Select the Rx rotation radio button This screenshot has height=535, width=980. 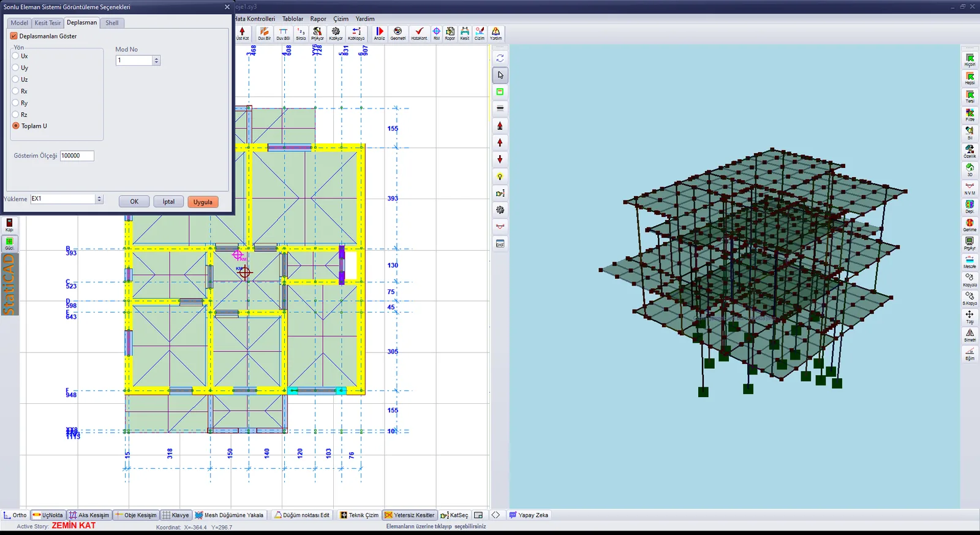[16, 91]
